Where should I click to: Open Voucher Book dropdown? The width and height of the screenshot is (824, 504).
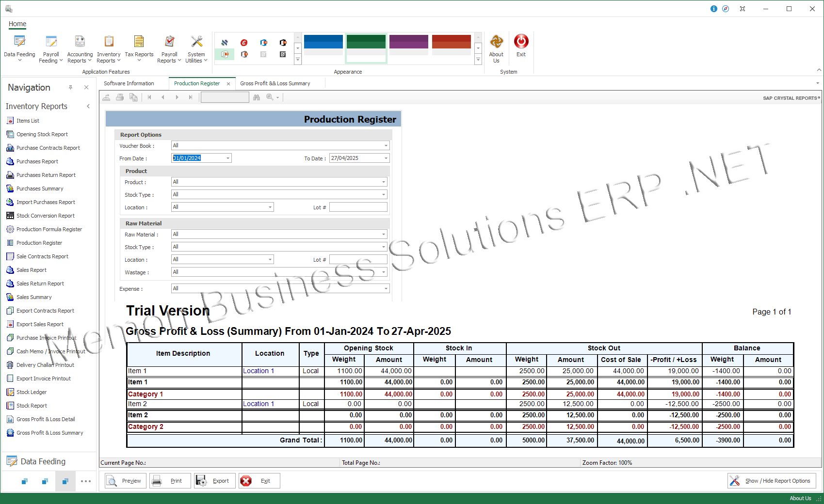[x=386, y=145]
